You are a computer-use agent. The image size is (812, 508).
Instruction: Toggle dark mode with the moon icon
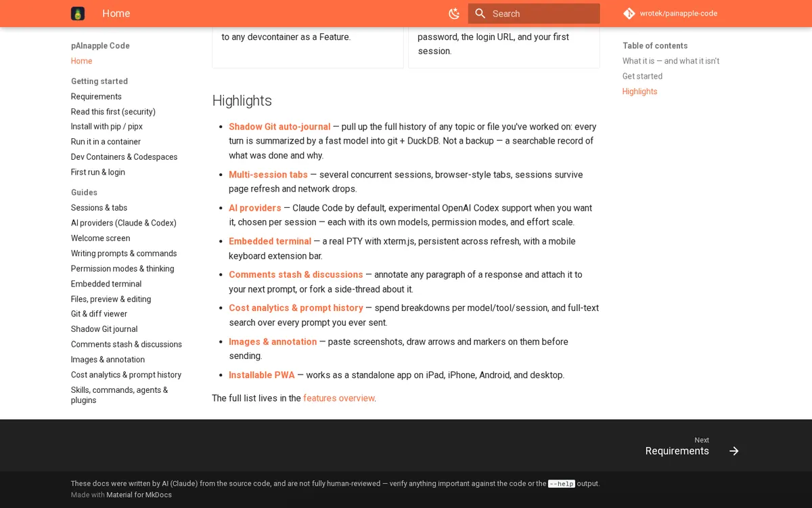click(454, 14)
